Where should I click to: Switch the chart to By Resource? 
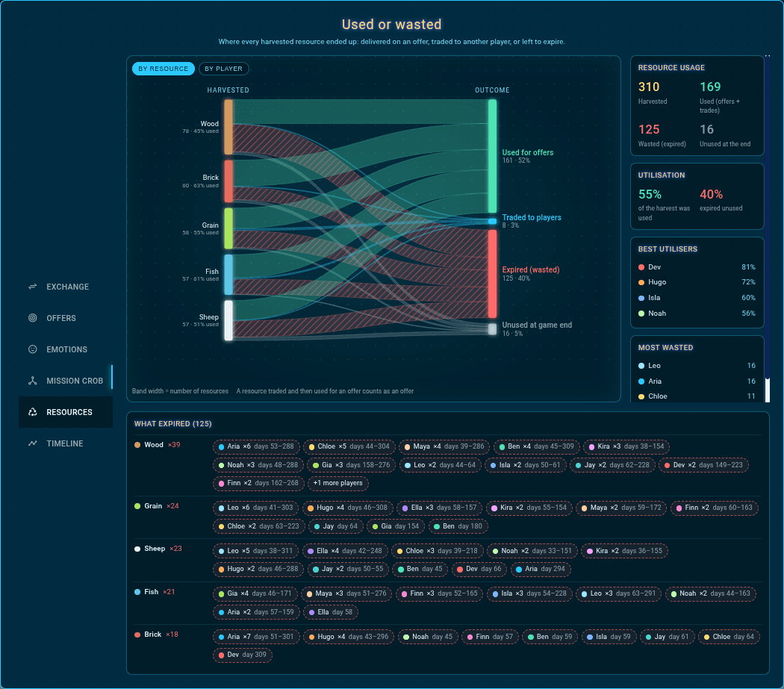[x=163, y=69]
